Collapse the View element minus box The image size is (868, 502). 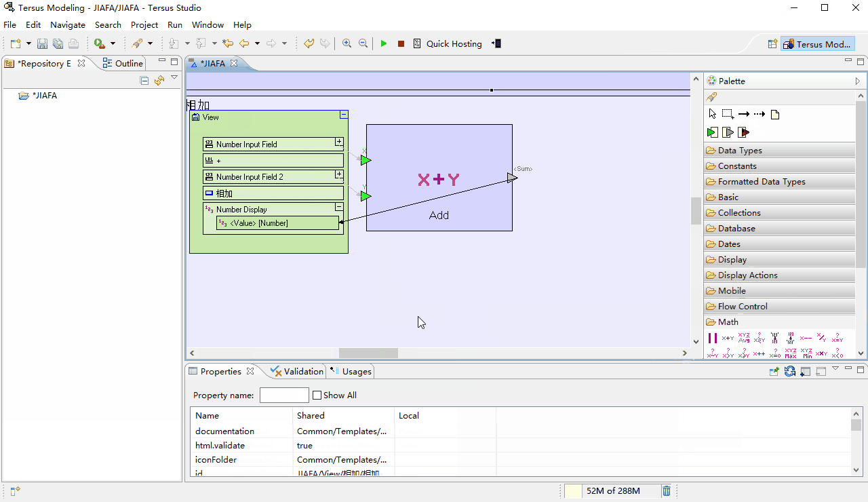click(344, 115)
